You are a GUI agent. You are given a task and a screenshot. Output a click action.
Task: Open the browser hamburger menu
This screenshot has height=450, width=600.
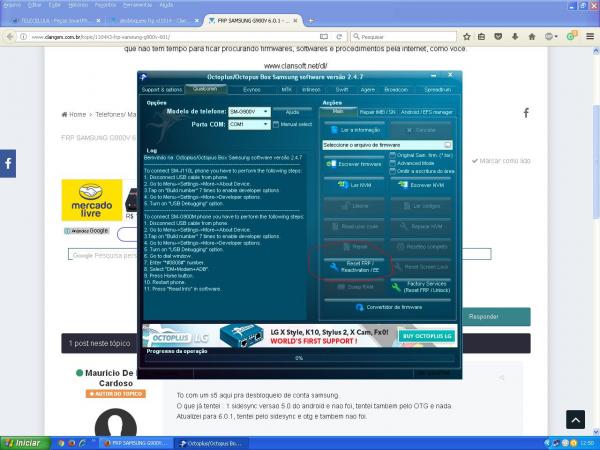tap(590, 37)
